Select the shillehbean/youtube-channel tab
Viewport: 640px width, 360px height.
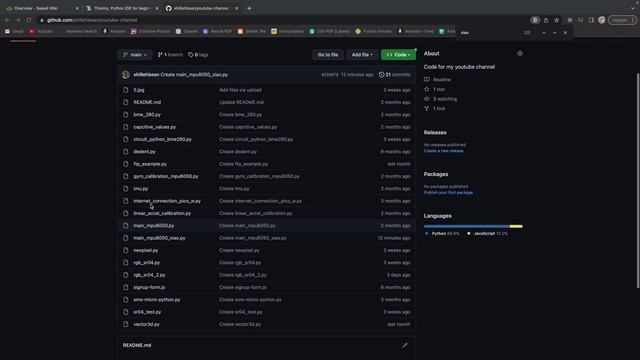click(x=201, y=8)
